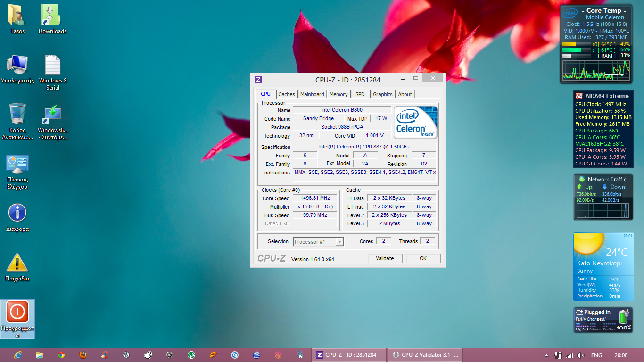Open network signal tray icon
The width and height of the screenshot is (644, 362).
[570, 355]
